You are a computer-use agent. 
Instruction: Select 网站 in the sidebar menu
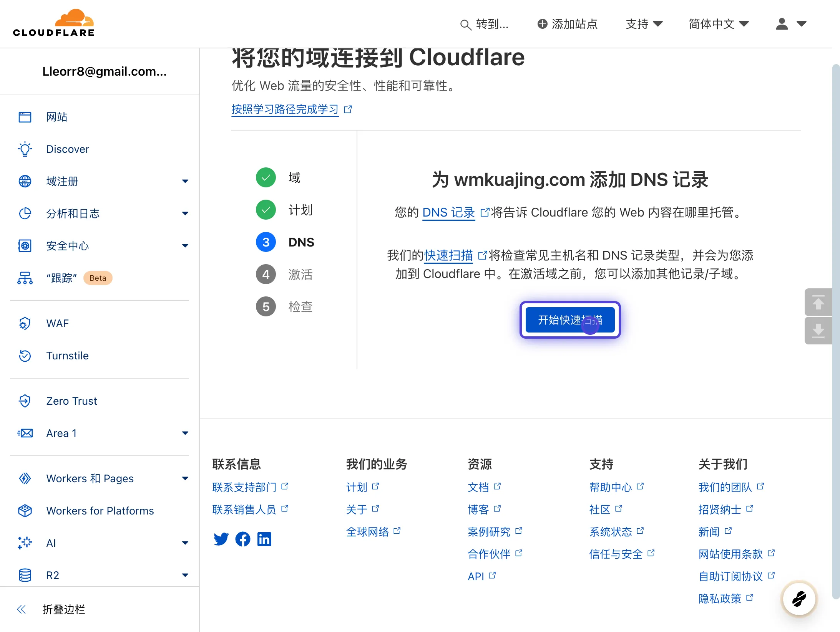click(x=57, y=117)
